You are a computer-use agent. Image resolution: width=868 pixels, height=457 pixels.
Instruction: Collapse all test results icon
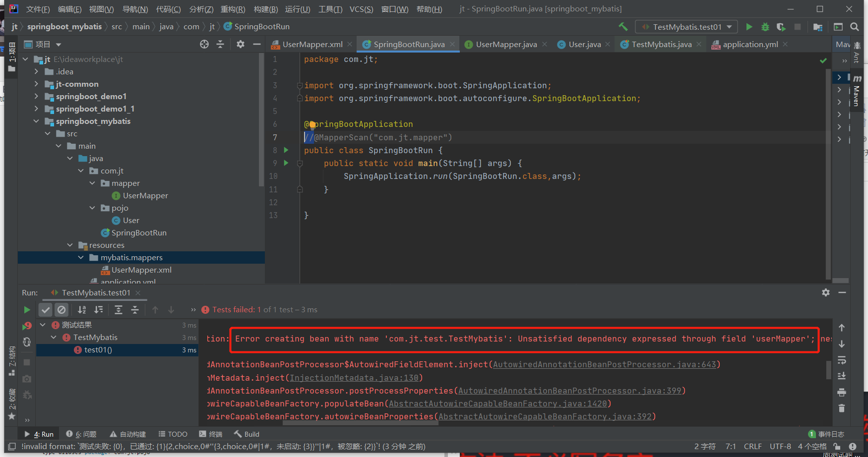pos(135,310)
